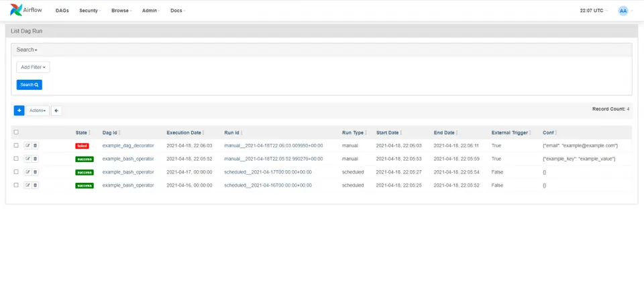Open run manual__2021-04-18T22:06:03.009993+00:00
The image size is (644, 292).
tap(274, 145)
